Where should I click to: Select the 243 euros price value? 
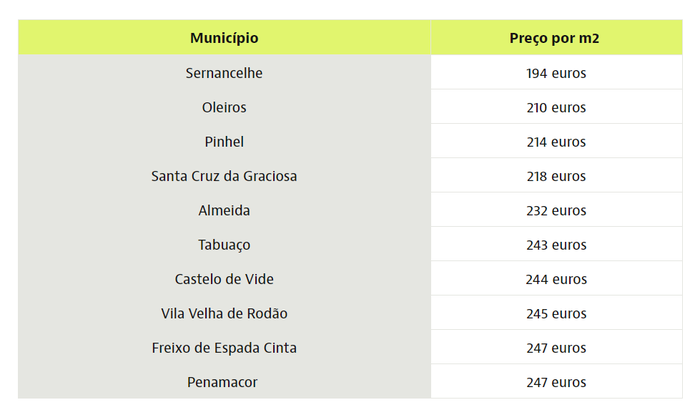pos(556,245)
